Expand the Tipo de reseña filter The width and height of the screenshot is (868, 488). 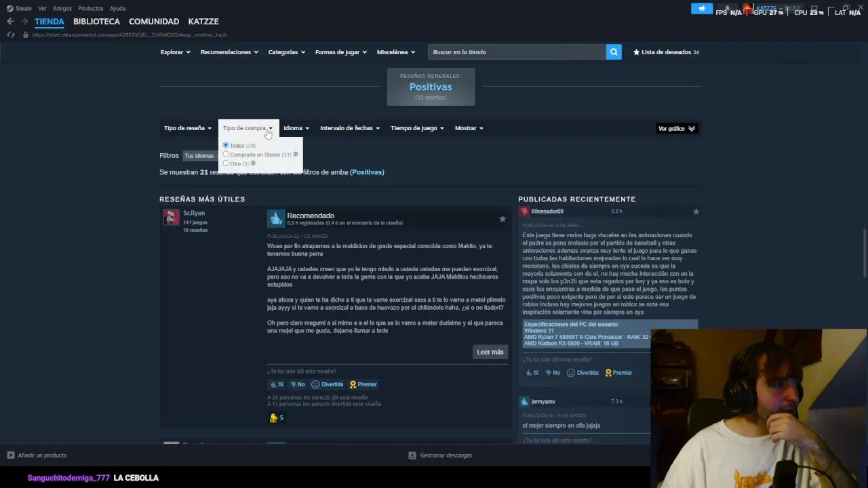coord(188,128)
